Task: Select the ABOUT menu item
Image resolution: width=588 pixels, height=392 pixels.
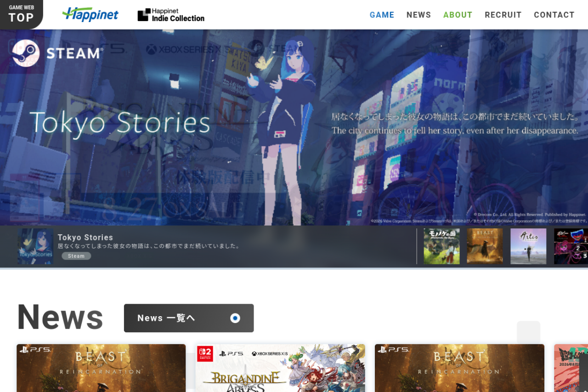Action: coord(458,15)
